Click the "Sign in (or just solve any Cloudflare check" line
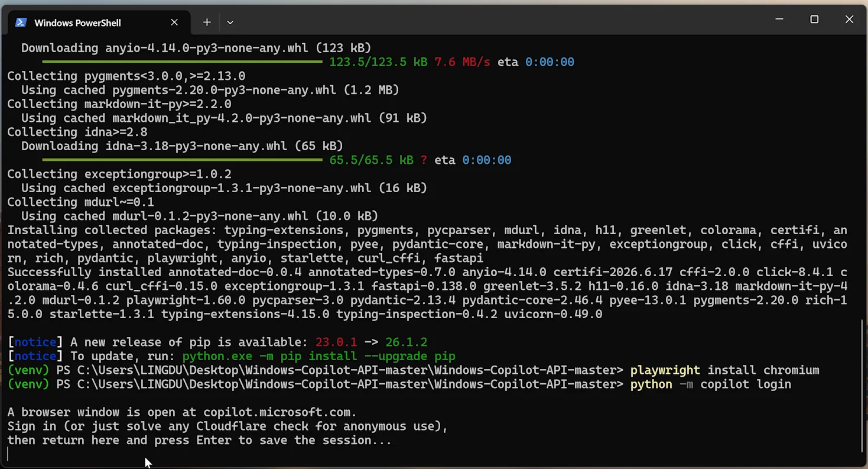 (x=227, y=426)
